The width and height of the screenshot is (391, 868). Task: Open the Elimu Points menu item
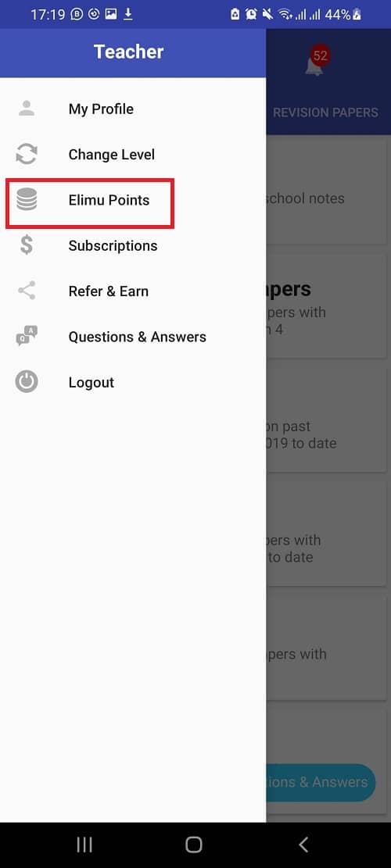click(133, 200)
